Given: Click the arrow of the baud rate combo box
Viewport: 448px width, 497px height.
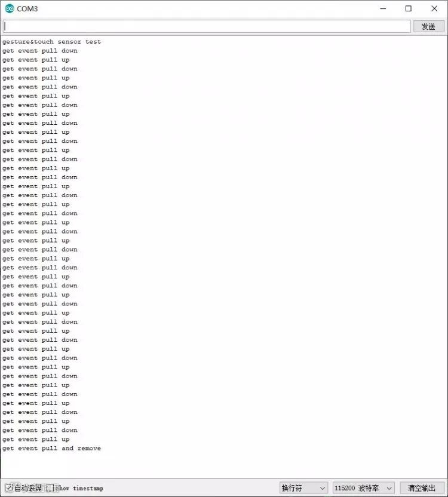Looking at the screenshot, I should tap(389, 488).
